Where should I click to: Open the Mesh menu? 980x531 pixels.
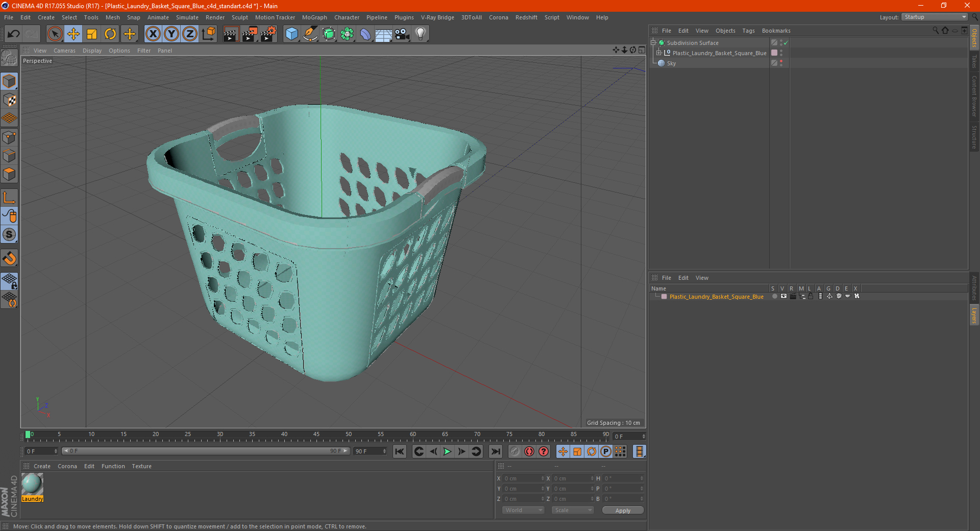coord(112,17)
